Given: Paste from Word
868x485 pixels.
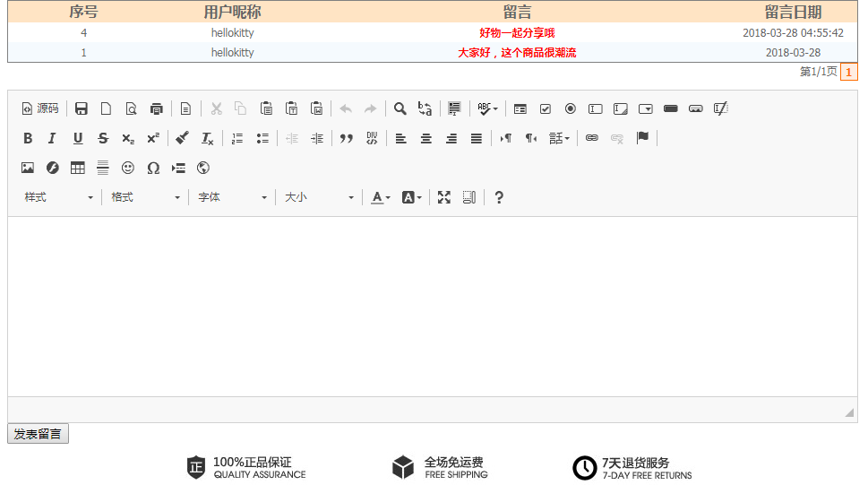Looking at the screenshot, I should pyautogui.click(x=316, y=108).
